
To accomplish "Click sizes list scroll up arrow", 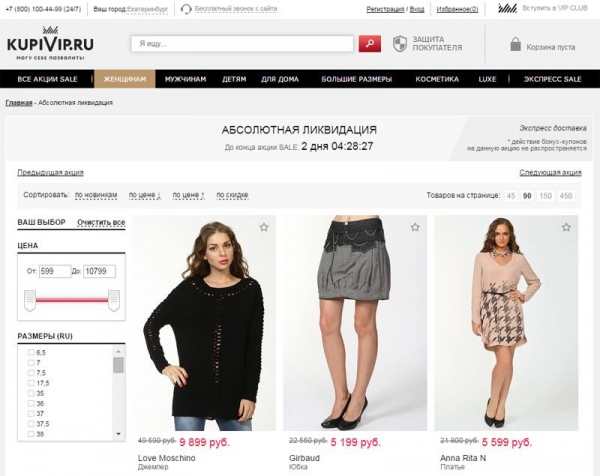I will point(118,351).
